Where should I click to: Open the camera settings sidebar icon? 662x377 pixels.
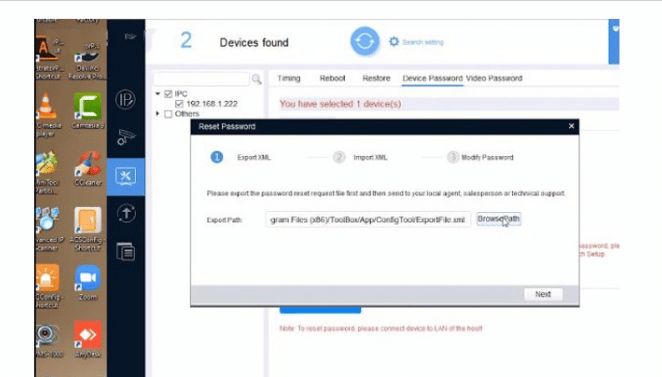(126, 137)
